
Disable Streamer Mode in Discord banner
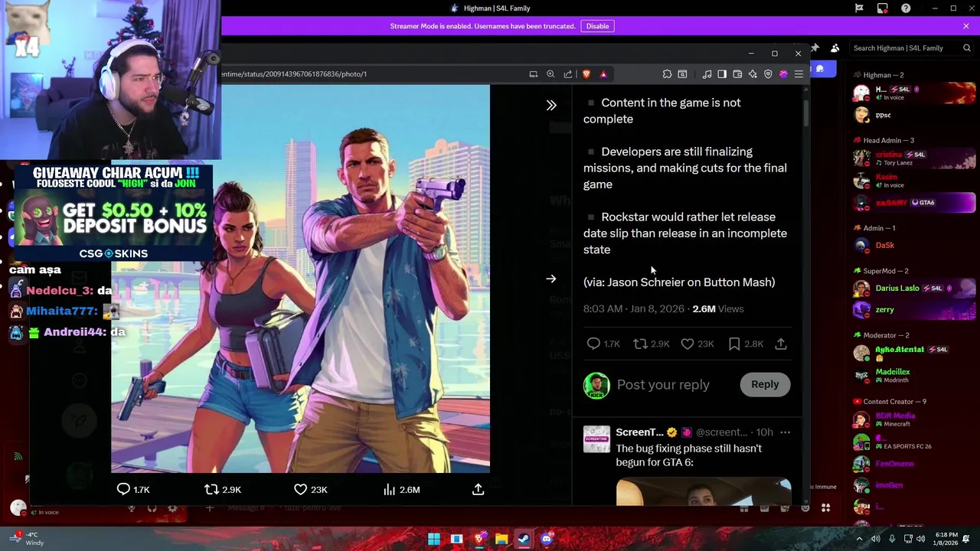click(x=597, y=26)
